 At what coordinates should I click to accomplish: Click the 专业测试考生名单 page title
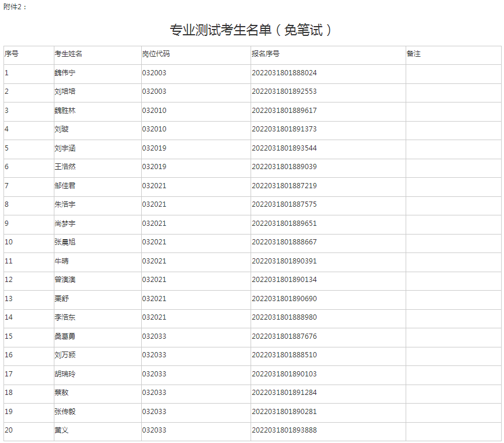(x=251, y=30)
